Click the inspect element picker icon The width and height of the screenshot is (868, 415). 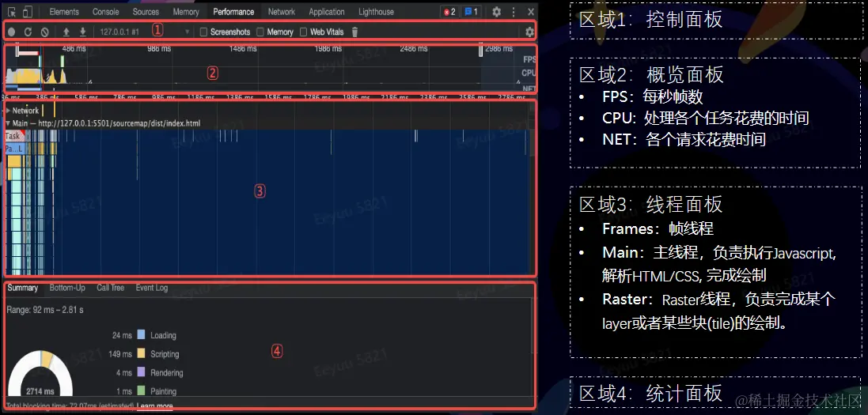coord(12,12)
